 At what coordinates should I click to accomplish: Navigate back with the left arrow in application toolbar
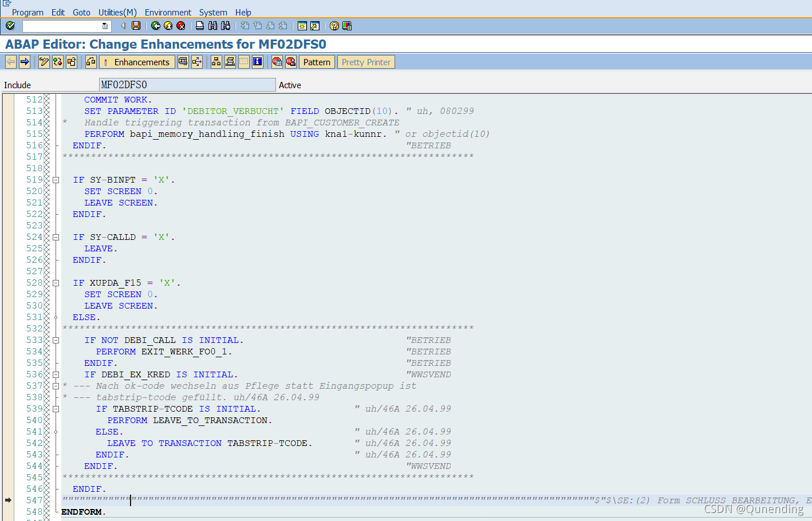click(11, 62)
